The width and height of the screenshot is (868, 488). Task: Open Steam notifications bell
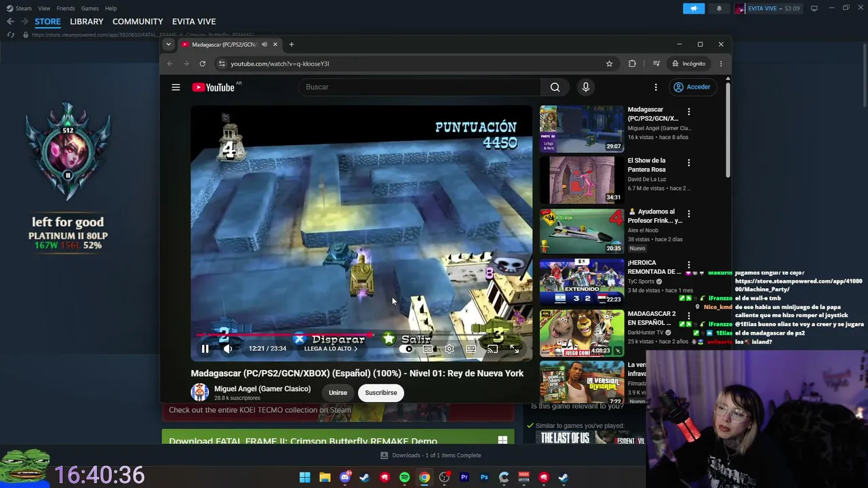(719, 8)
